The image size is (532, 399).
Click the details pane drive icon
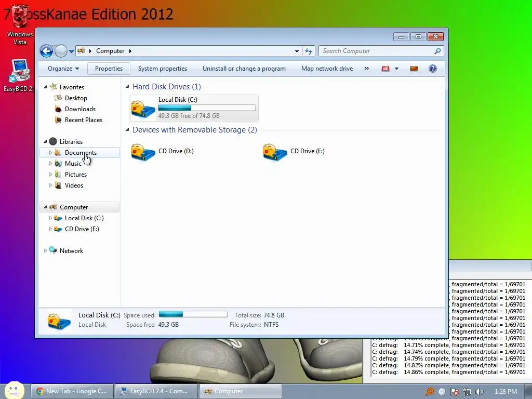(59, 321)
